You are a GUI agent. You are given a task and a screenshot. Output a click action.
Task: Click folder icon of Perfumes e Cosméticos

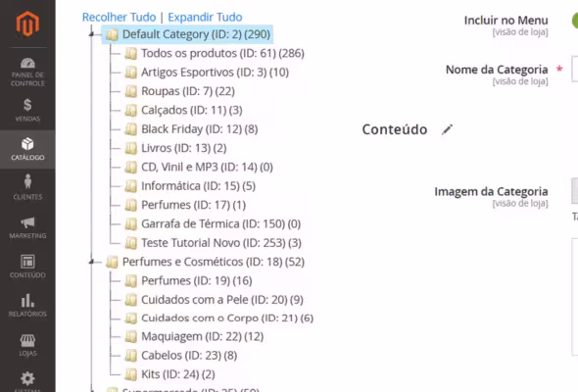(112, 263)
